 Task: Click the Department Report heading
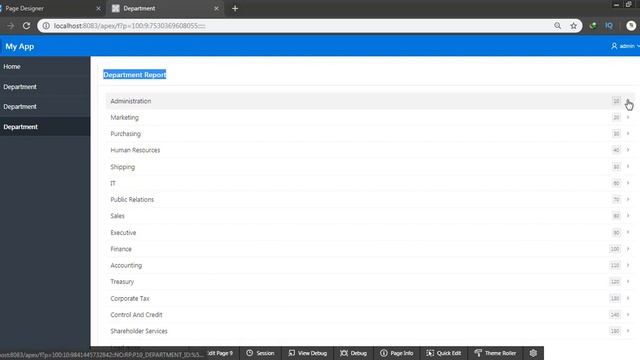point(135,75)
